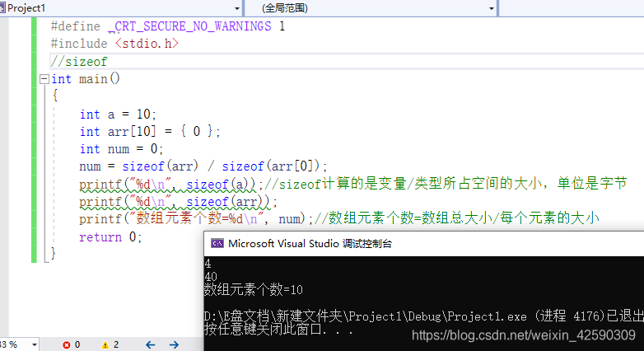The height and width of the screenshot is (351, 644).
Task: Navigate to previous issue arrow
Action: (x=151, y=345)
